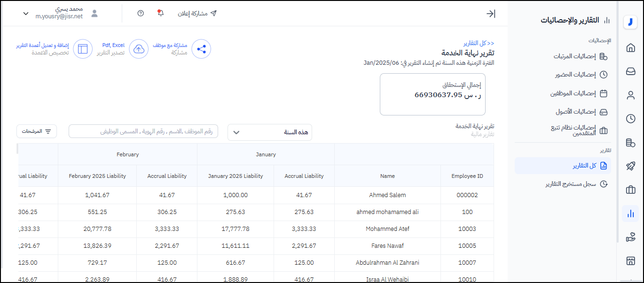Click the Employee ID column header
Image resolution: width=644 pixels, height=283 pixels.
tap(467, 176)
